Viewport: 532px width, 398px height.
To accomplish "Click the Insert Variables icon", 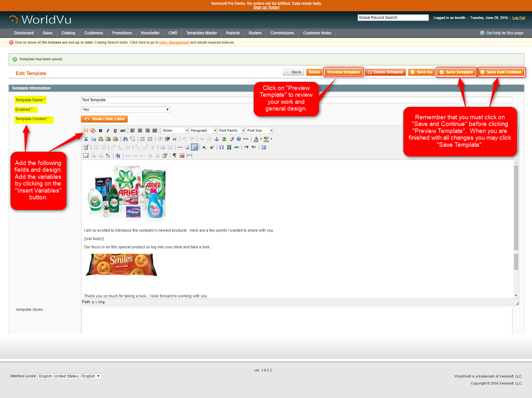I will click(x=86, y=130).
